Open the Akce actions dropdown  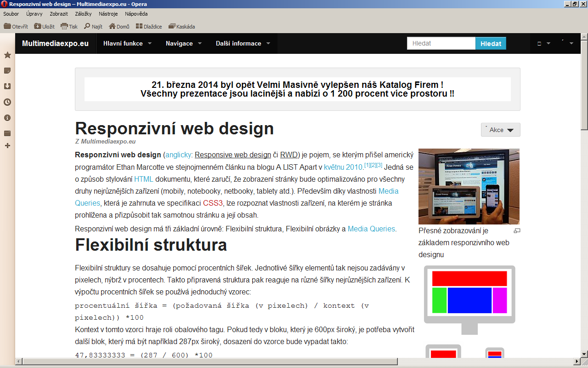(x=500, y=130)
